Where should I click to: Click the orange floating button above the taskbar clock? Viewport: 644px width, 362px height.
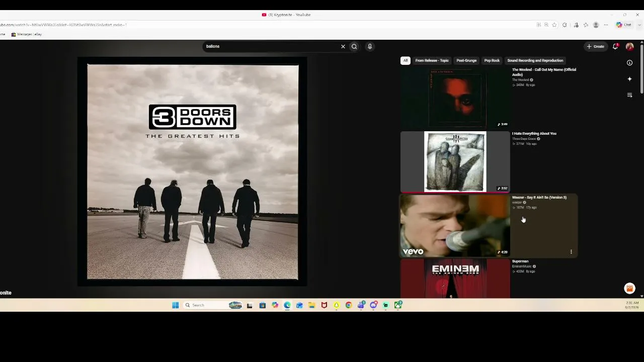point(629,288)
